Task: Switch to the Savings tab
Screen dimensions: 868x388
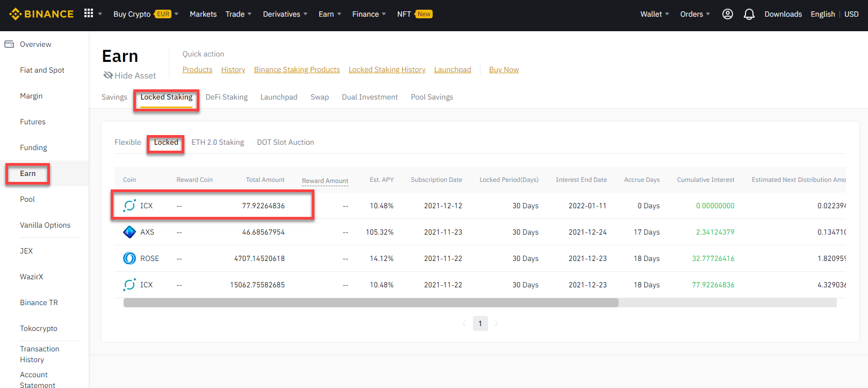Action: click(114, 97)
